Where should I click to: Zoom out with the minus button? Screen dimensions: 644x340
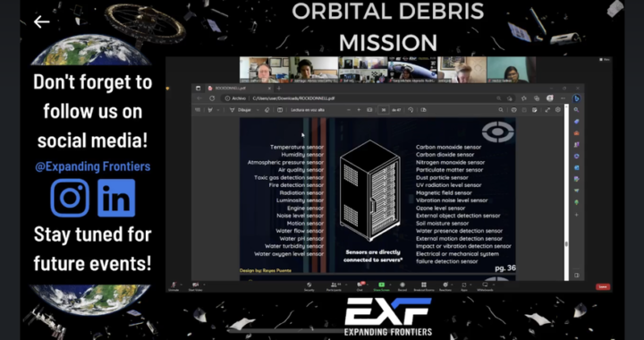[x=349, y=110]
